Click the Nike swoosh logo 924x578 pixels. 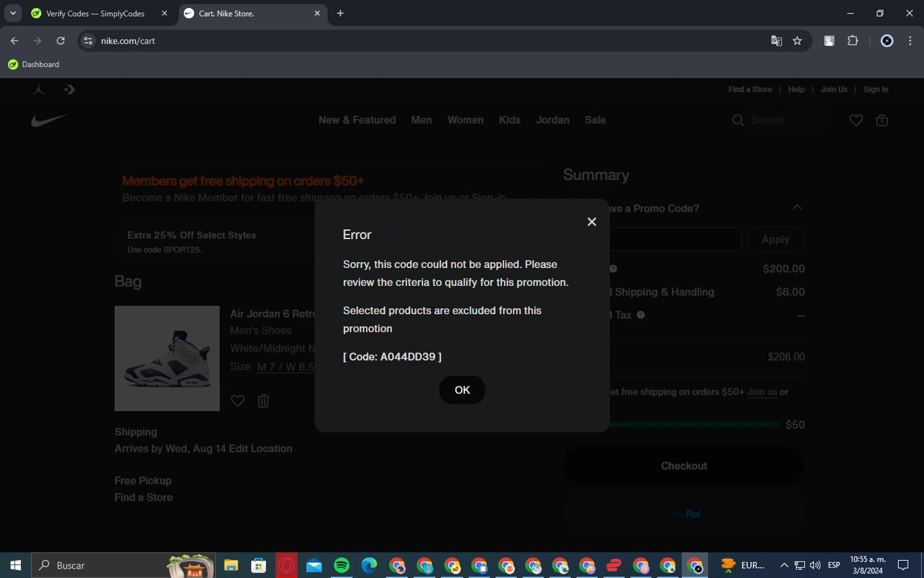click(49, 120)
